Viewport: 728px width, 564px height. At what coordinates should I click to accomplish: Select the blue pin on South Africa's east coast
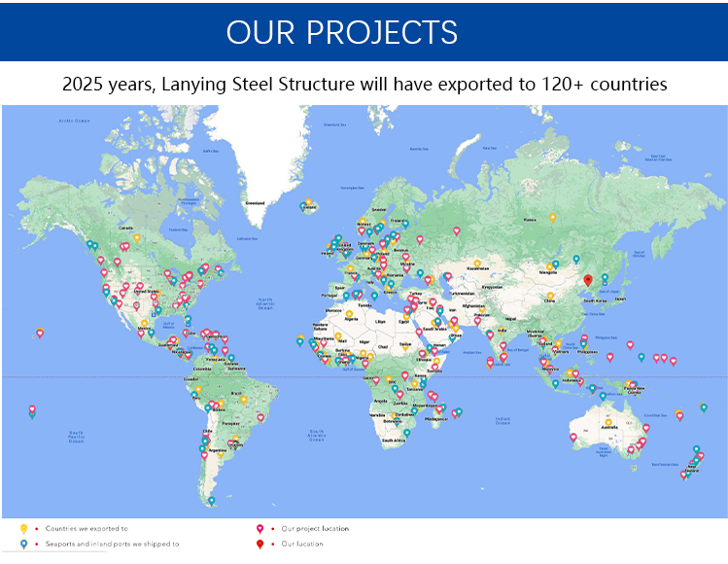pyautogui.click(x=406, y=433)
